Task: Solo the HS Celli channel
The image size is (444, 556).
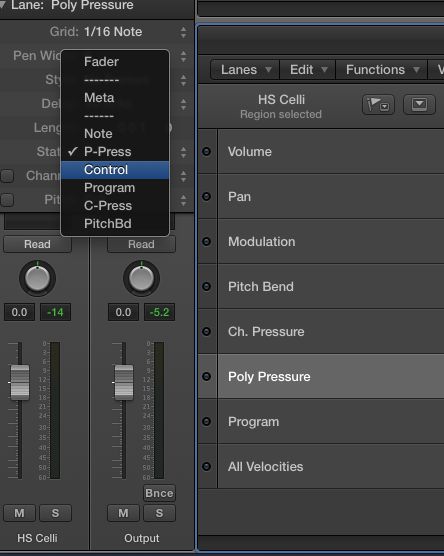Action: click(x=55, y=513)
